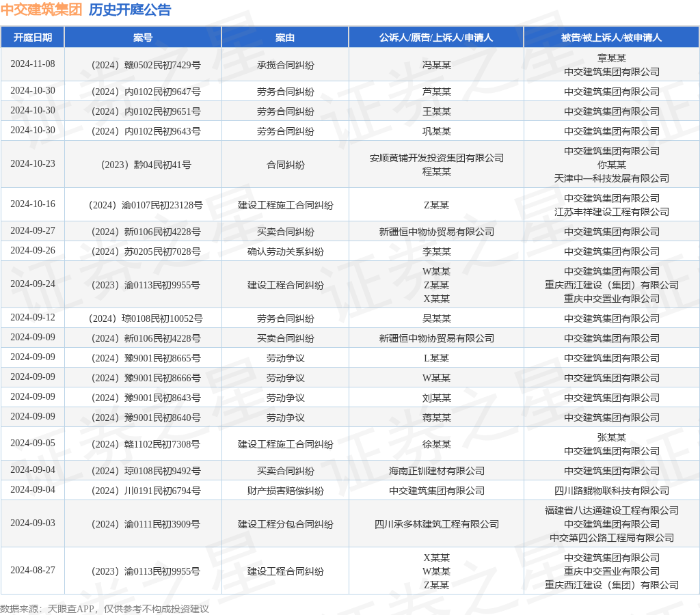Click the date 2024-11-08
700x615 pixels.
pos(33,64)
